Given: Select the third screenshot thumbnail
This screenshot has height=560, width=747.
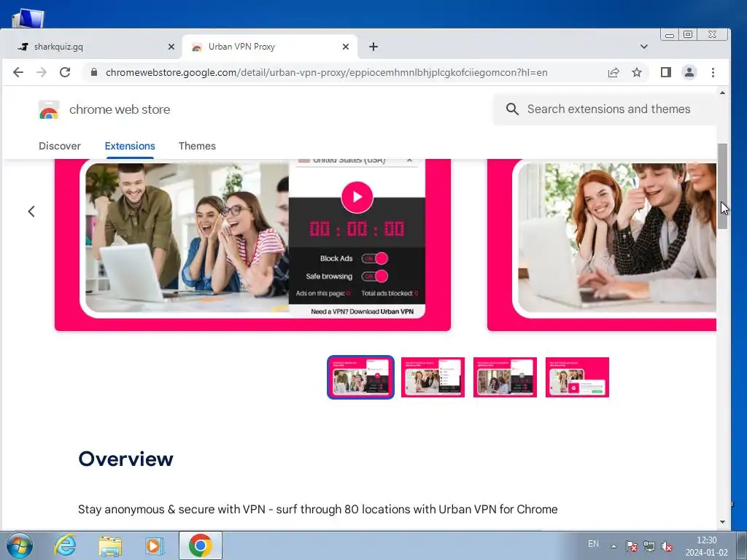Looking at the screenshot, I should click(505, 377).
